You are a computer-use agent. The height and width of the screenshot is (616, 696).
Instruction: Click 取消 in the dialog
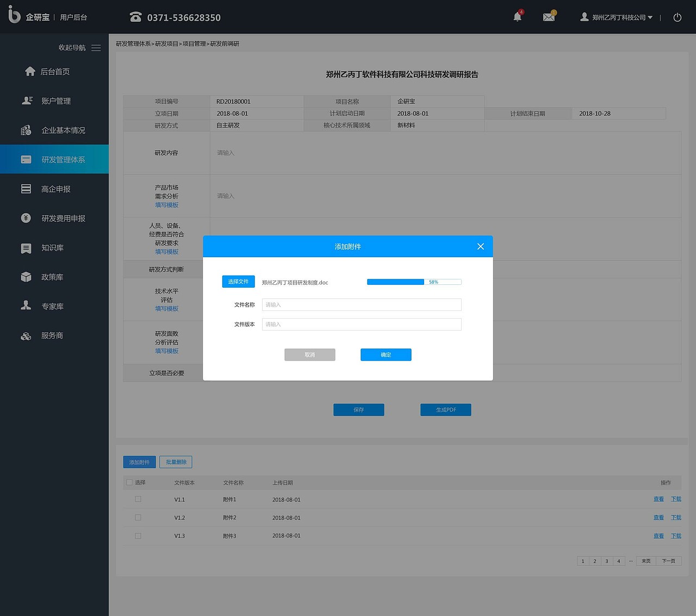pyautogui.click(x=310, y=354)
